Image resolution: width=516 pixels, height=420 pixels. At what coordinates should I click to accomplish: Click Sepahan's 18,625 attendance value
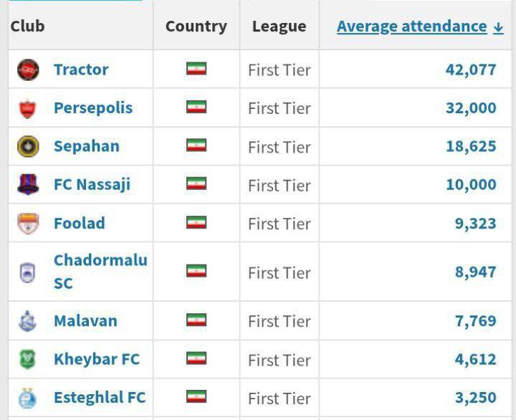(x=470, y=146)
